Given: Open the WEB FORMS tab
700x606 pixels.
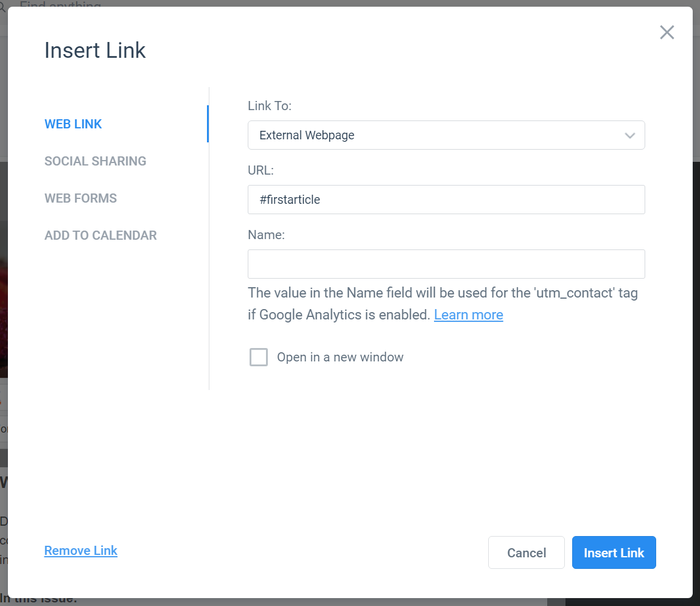Looking at the screenshot, I should coord(80,198).
